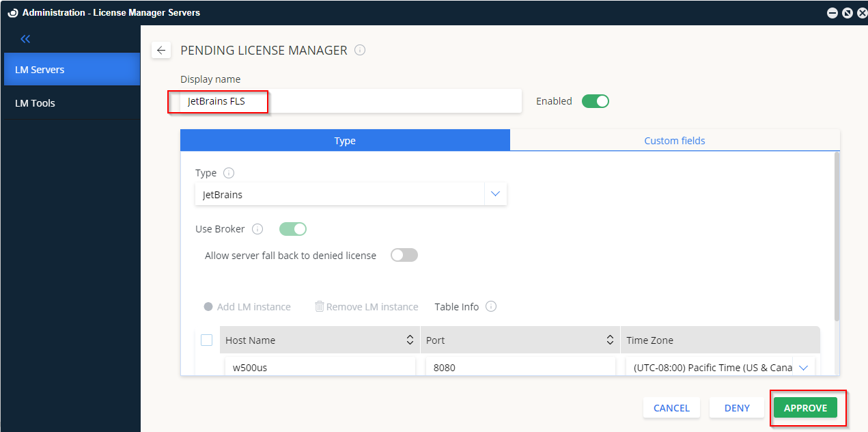The image size is (868, 432).
Task: Open the info tooltip next to PENDING LICENSE MANAGER
Action: click(x=360, y=50)
